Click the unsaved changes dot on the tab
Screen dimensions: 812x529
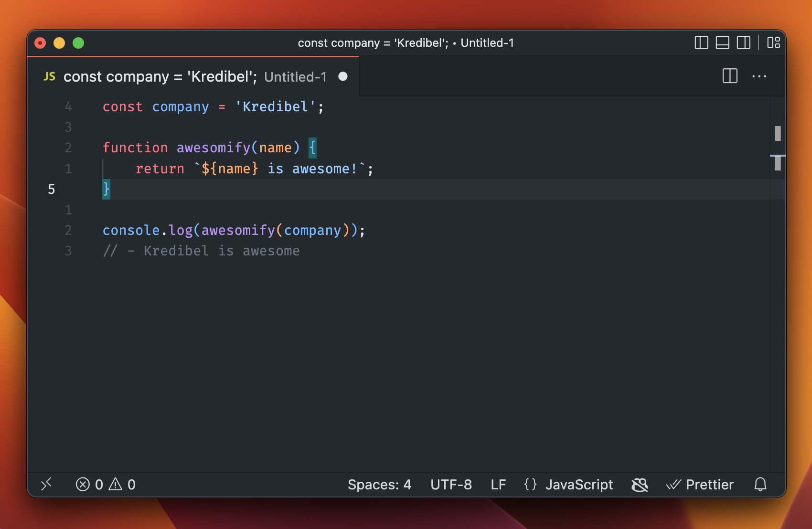[x=343, y=76]
